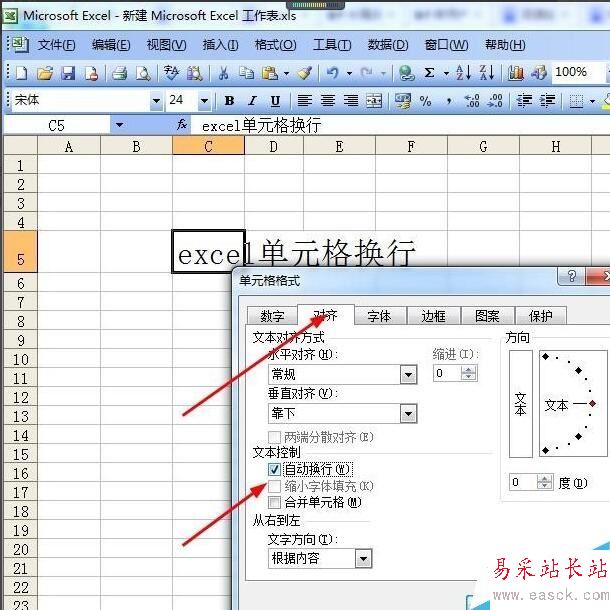
Task: Open the Chart Wizard icon
Action: pos(515,73)
